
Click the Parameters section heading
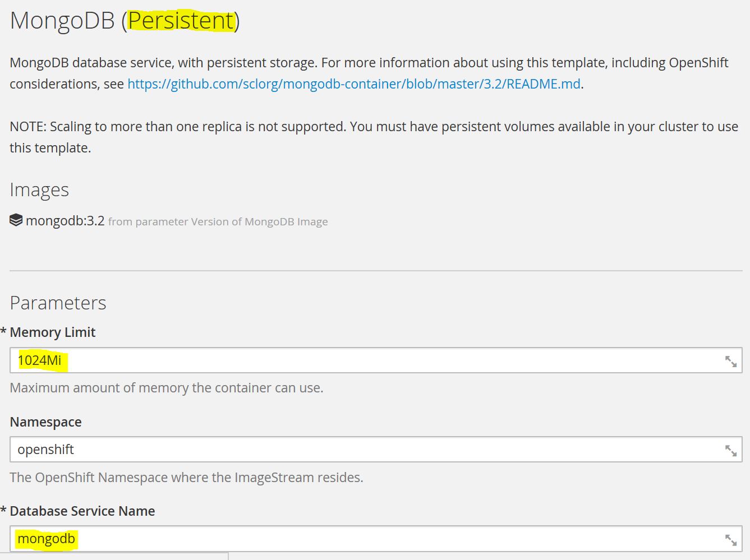58,303
